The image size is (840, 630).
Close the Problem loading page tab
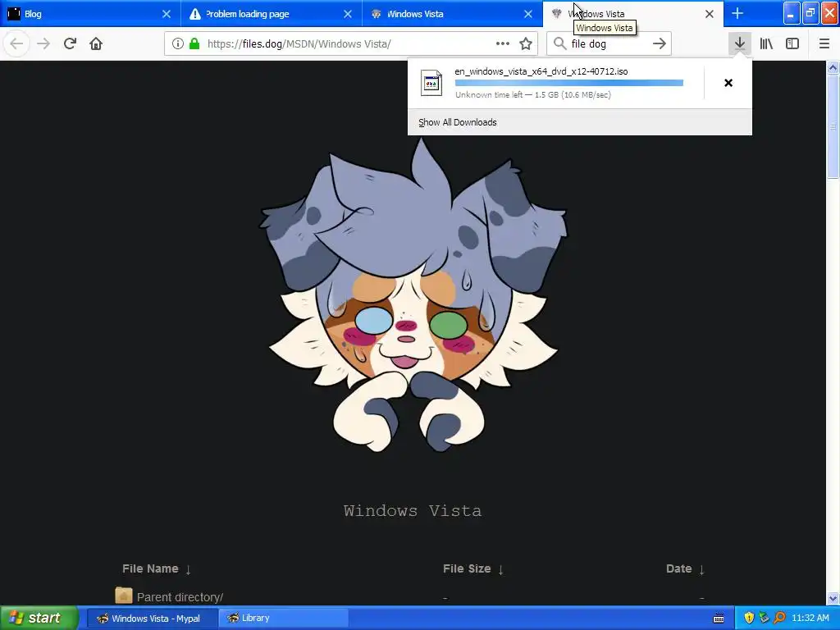(348, 14)
